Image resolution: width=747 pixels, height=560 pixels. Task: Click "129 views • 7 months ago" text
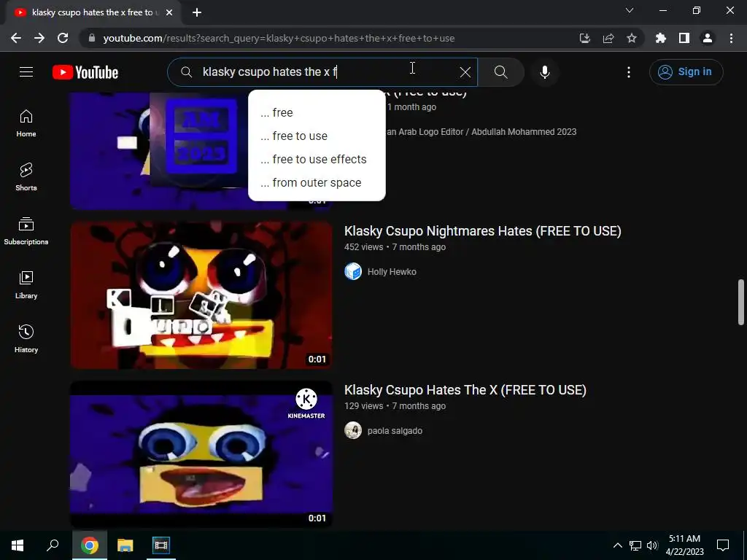point(395,406)
